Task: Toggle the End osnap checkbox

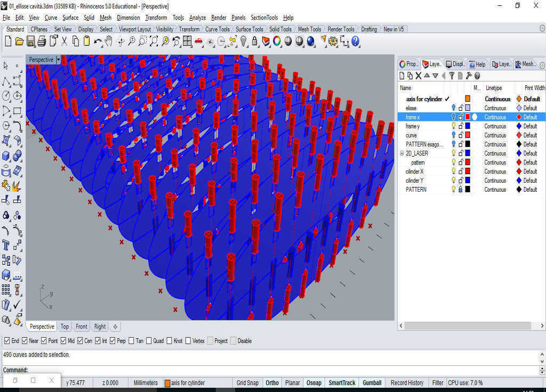Action: (x=7, y=341)
